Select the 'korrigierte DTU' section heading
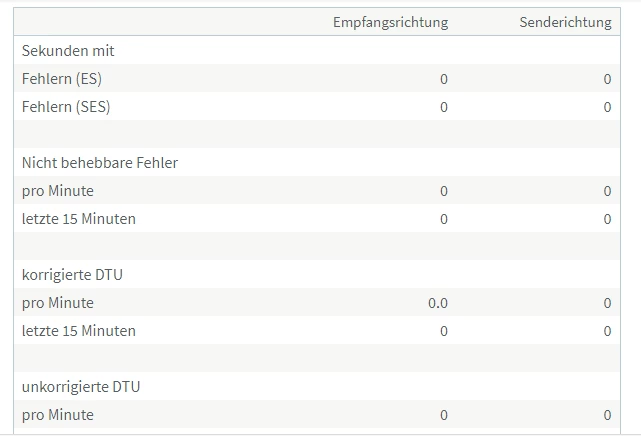Image resolution: width=641 pixels, height=436 pixels. click(x=72, y=274)
